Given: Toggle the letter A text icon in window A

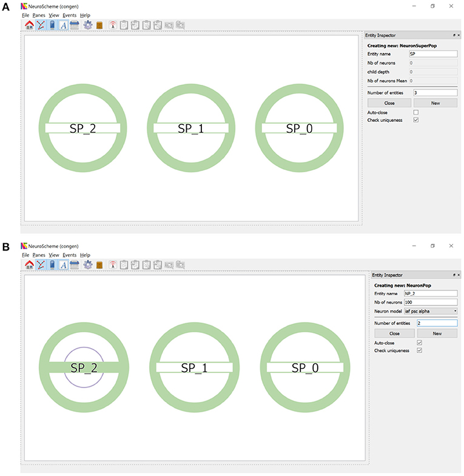Looking at the screenshot, I should (x=64, y=25).
